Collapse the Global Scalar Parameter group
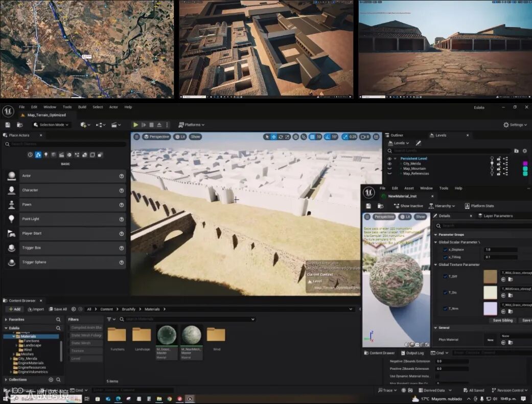This screenshot has width=532, height=404. (436, 242)
